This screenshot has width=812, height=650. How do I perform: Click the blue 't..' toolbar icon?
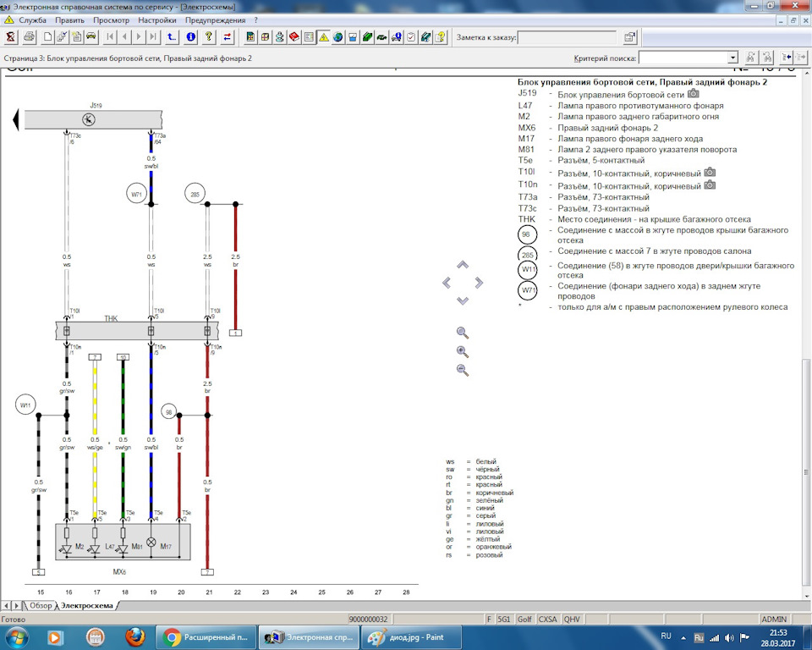[x=172, y=36]
